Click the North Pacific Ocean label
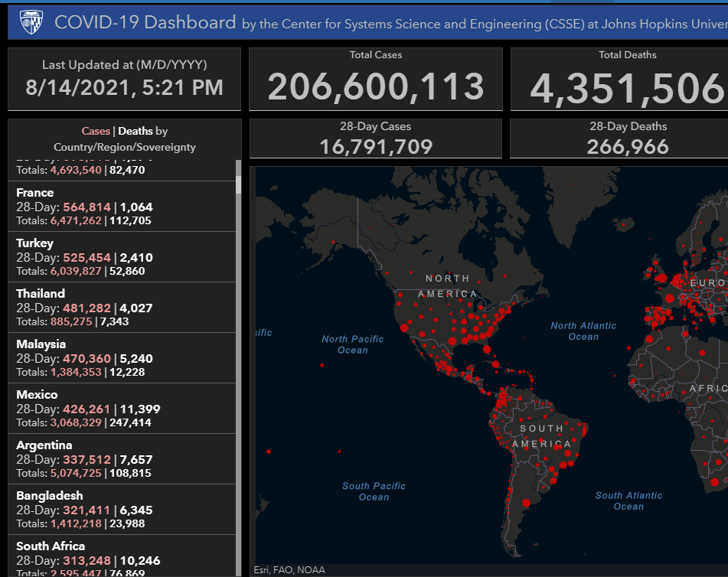 point(353,344)
